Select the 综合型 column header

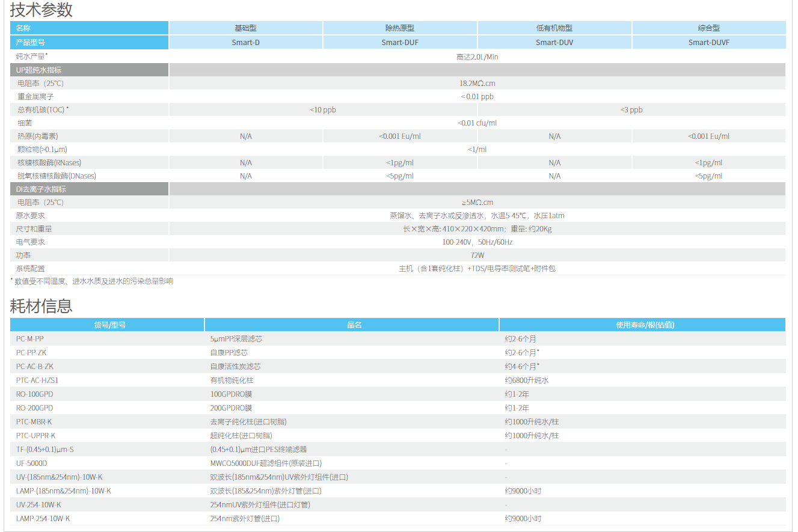(x=709, y=28)
